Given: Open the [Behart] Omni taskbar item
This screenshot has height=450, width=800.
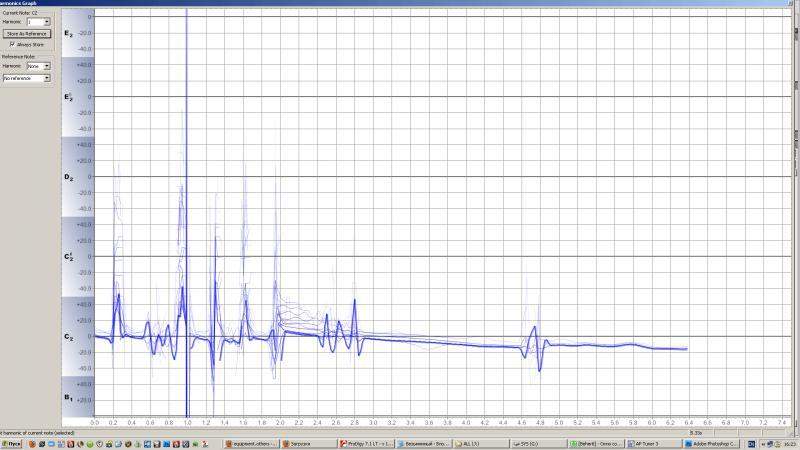Looking at the screenshot, I should 594,443.
